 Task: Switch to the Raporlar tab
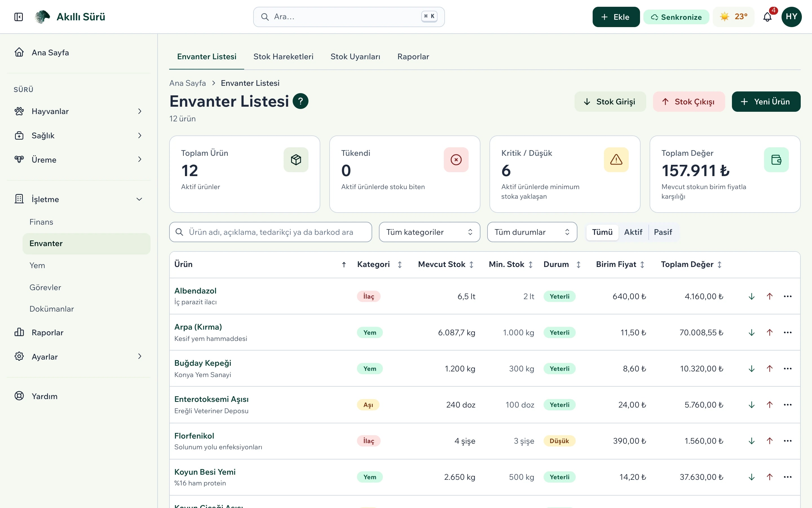click(413, 56)
